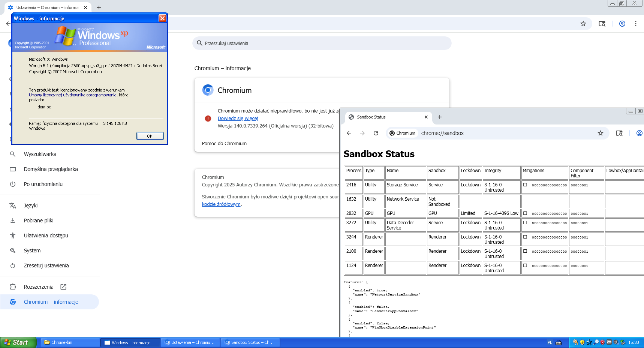Open the profile avatar in the Settings window

coord(622,24)
